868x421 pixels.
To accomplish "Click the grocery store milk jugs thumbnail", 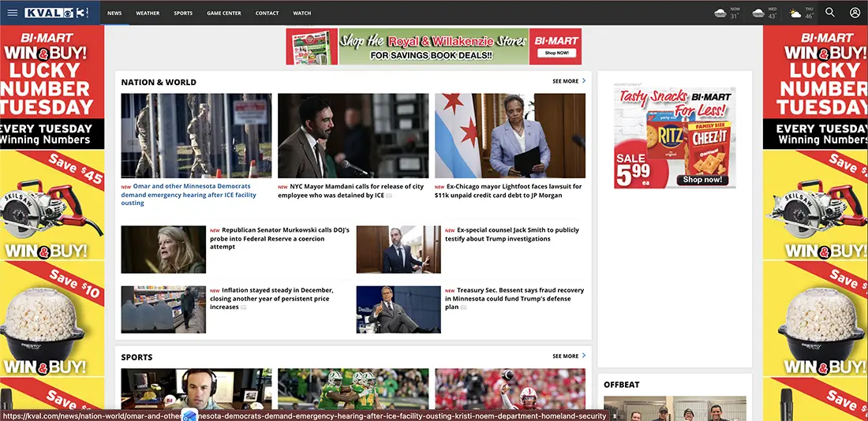I will [163, 310].
